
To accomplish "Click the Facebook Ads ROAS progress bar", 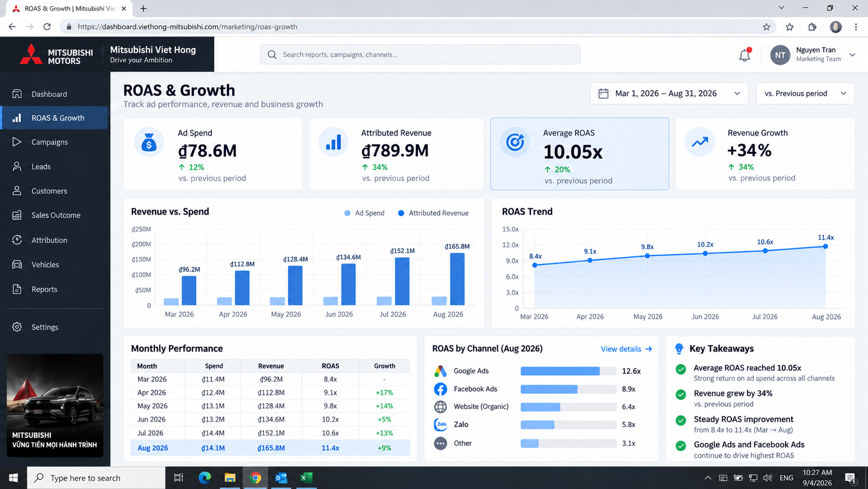I will tap(568, 389).
